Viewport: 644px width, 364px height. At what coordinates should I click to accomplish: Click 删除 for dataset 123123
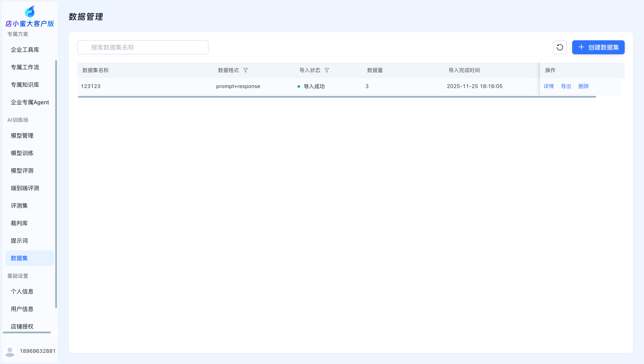[x=584, y=86]
